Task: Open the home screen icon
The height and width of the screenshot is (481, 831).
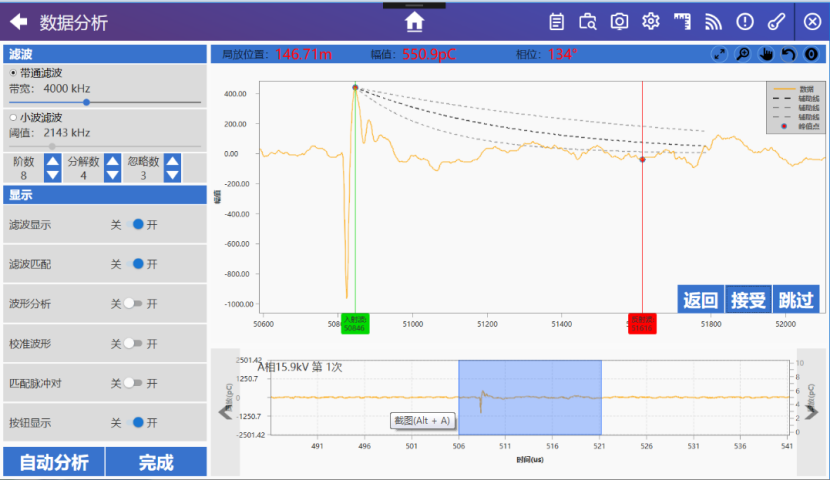Action: 414,22
